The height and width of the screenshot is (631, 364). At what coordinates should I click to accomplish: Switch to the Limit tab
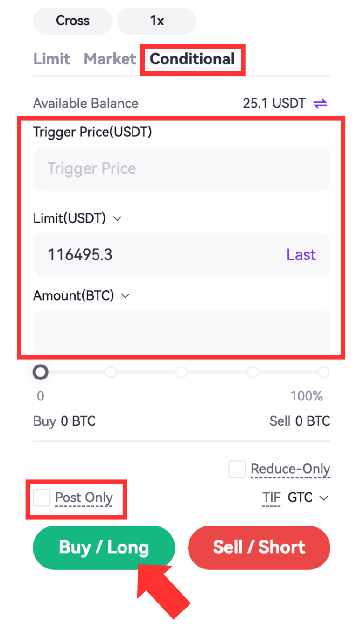52,59
